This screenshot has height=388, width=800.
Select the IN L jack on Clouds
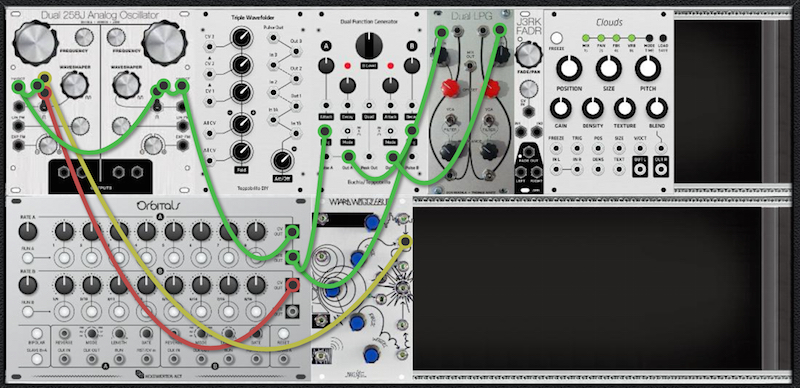point(556,168)
